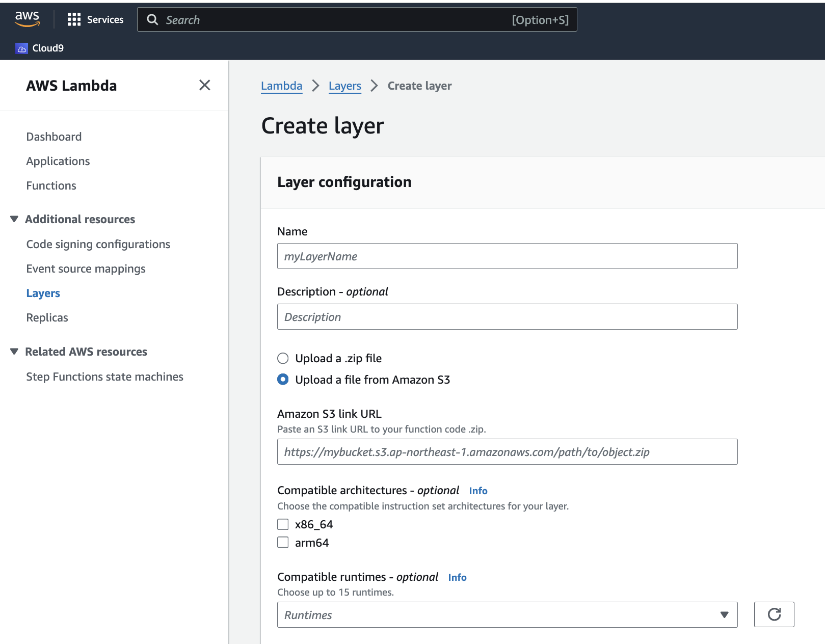
Task: Select Upload a .zip file option
Action: (x=283, y=358)
